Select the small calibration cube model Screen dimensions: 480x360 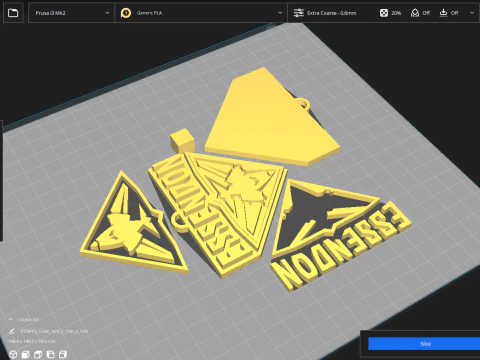[x=182, y=141]
